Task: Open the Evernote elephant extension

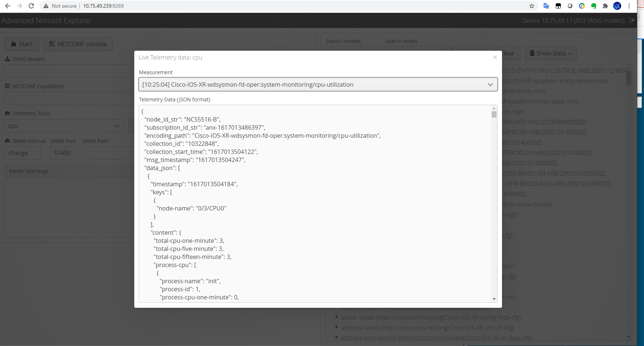Action: [x=594, y=6]
